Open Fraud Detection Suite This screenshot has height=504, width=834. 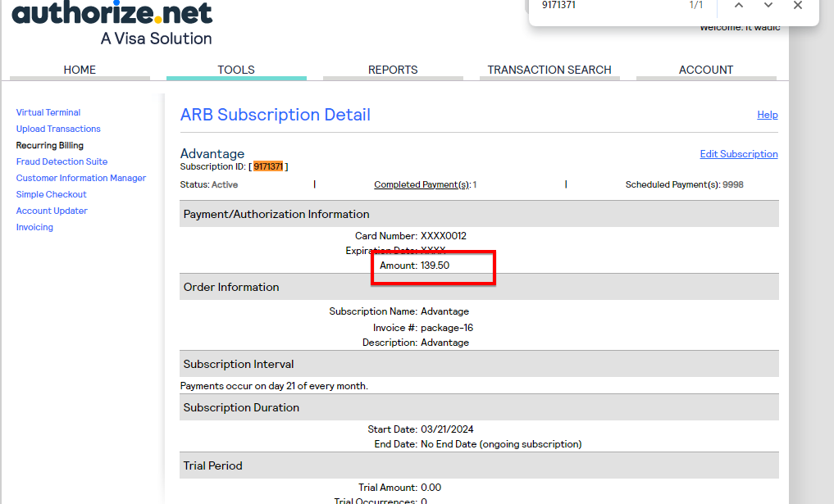click(x=62, y=161)
